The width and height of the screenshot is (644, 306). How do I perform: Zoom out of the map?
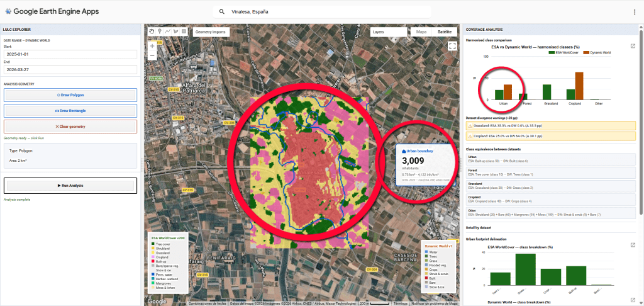[x=152, y=56]
